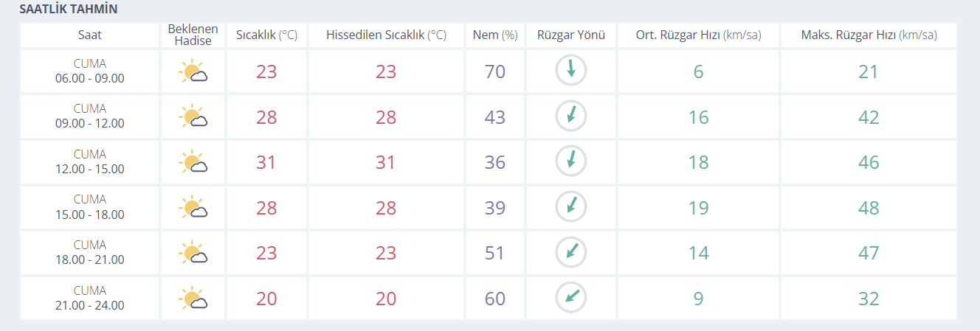Viewport: 980px width, 331px height.
Task: Click the wind direction icon for 15.00 - 18.00
Action: (570, 207)
